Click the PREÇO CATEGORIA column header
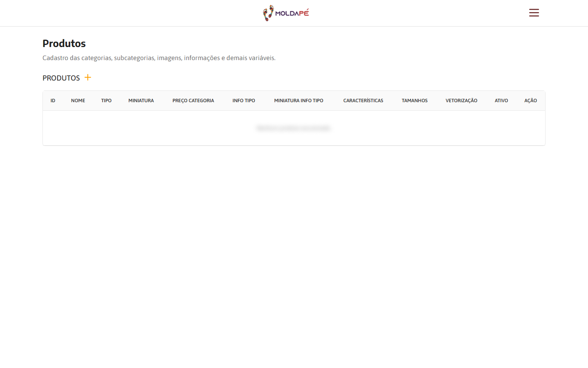588x368 pixels. click(x=193, y=101)
